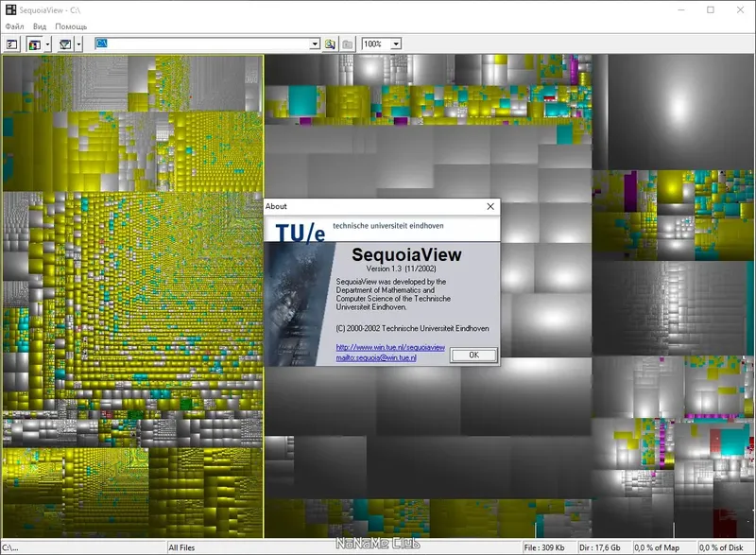Close the About dialog with X

click(490, 206)
